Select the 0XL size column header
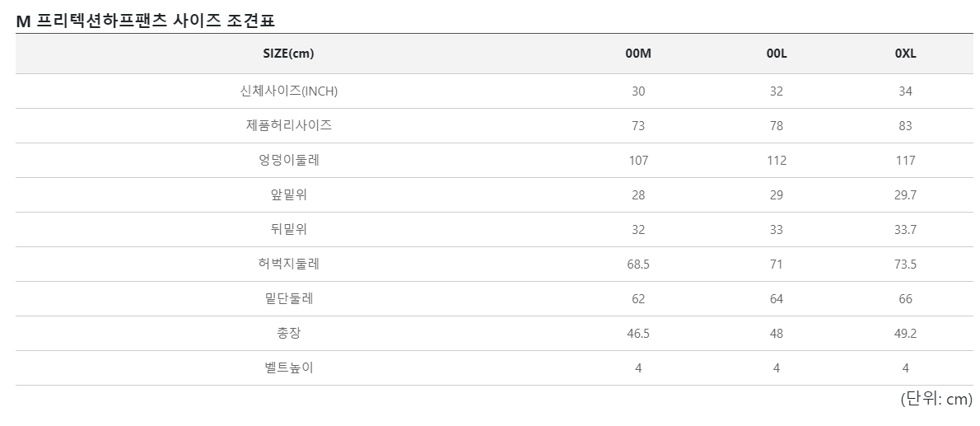This screenshot has height=426, width=980. tap(905, 54)
